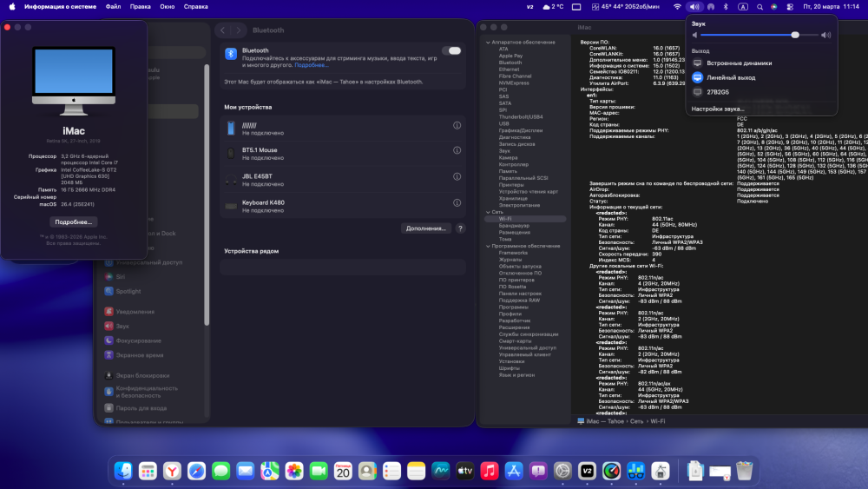This screenshot has height=489, width=868.
Task: Open the Файл menu
Action: 113,7
